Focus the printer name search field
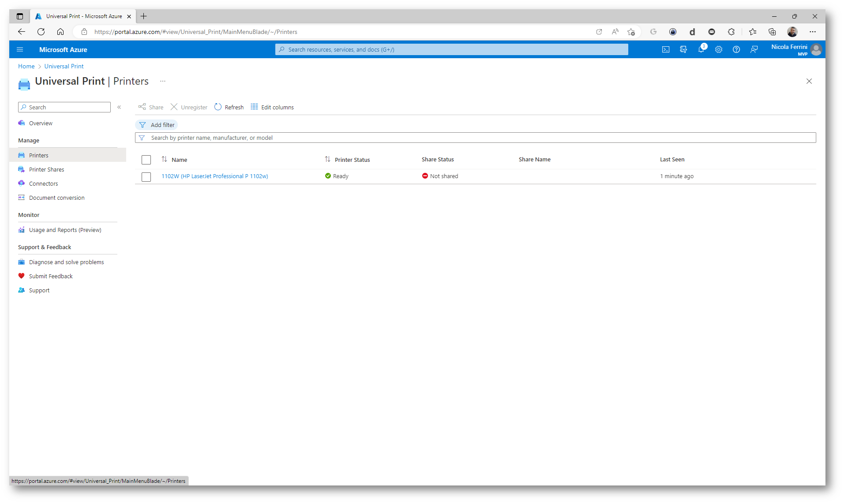Screen dimensions: 844x504 (475, 138)
